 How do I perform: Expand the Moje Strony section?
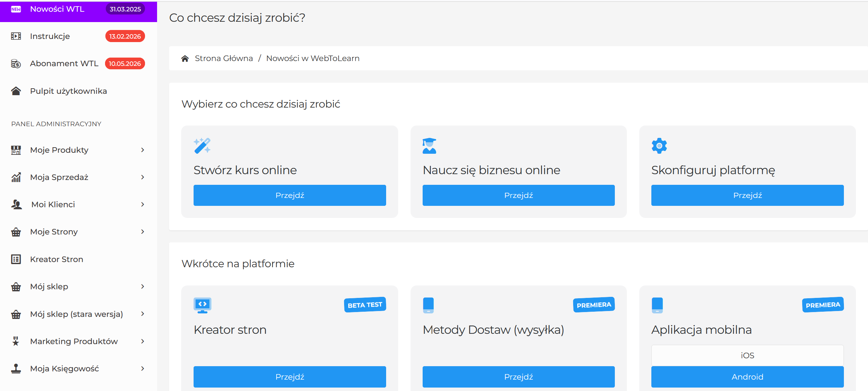click(143, 231)
